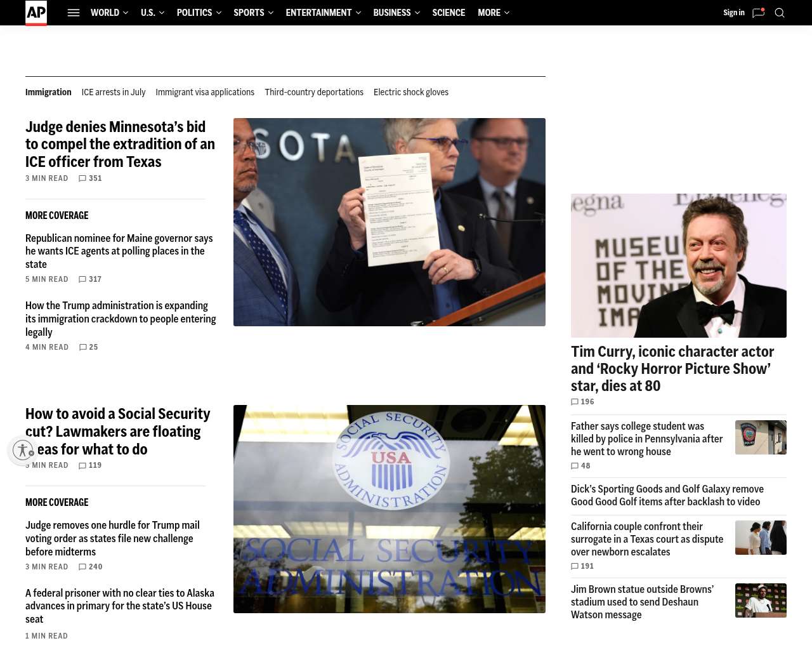Image resolution: width=812 pixels, height=650 pixels.
Task: Open Electric shock gloves topic
Action: pos(411,92)
